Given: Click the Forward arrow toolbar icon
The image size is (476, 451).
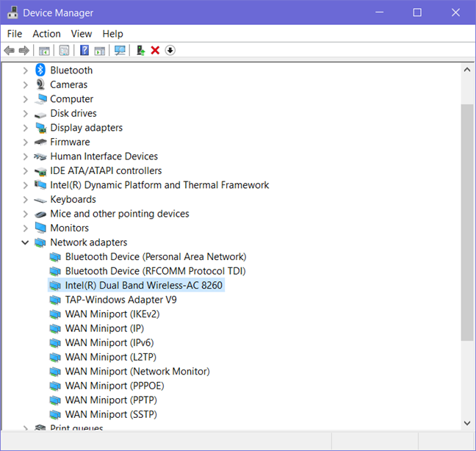Looking at the screenshot, I should [24, 51].
